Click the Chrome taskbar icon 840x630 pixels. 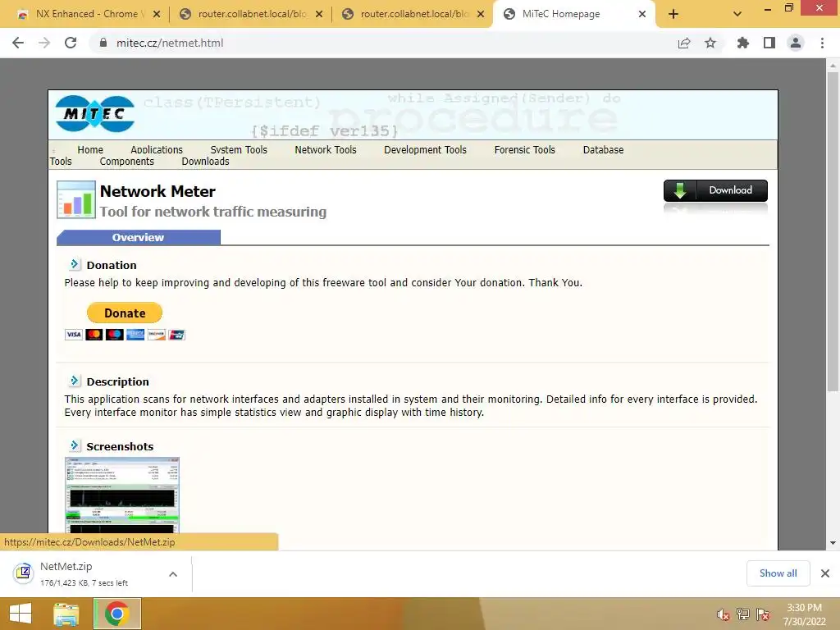pyautogui.click(x=117, y=614)
